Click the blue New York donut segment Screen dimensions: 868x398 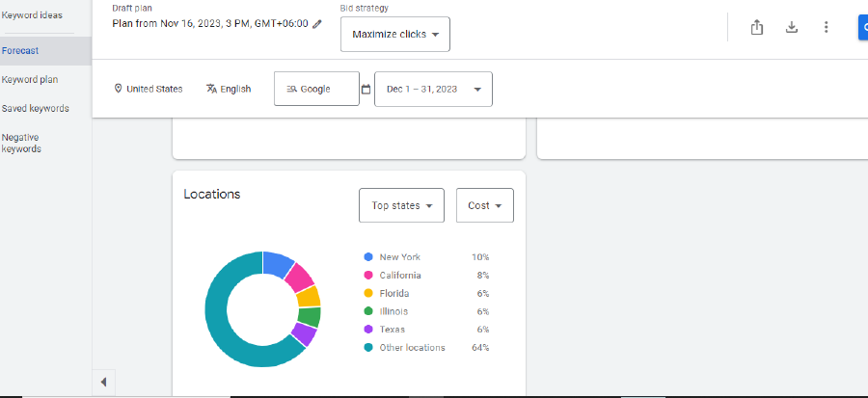pos(278,263)
